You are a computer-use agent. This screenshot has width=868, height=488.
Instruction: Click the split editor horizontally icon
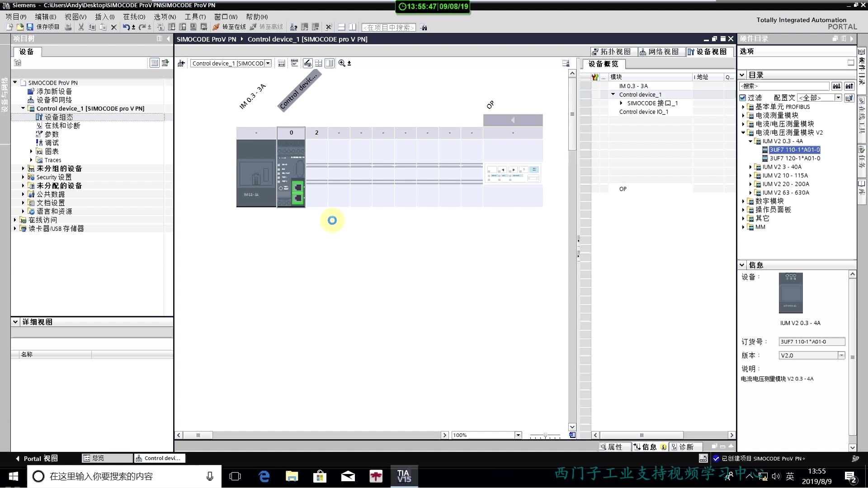click(342, 27)
